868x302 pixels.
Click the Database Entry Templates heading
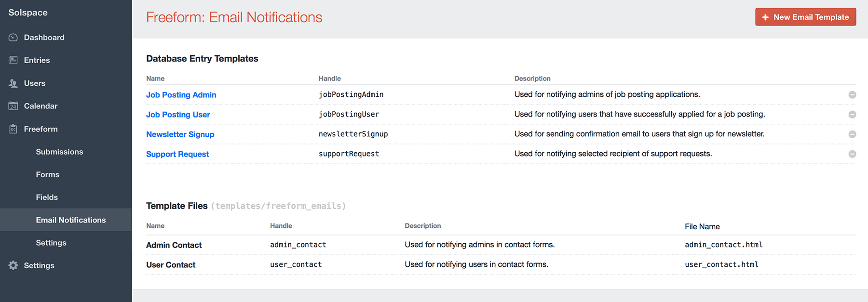point(202,59)
